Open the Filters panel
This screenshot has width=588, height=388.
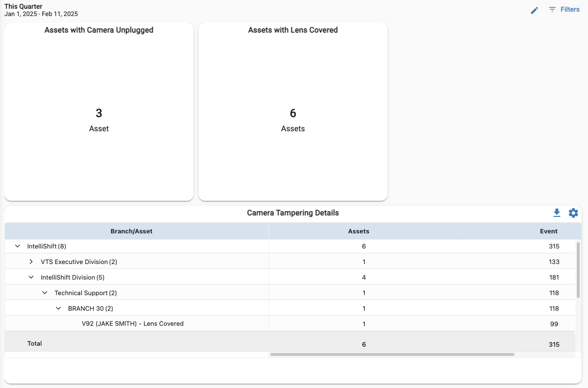pos(564,9)
